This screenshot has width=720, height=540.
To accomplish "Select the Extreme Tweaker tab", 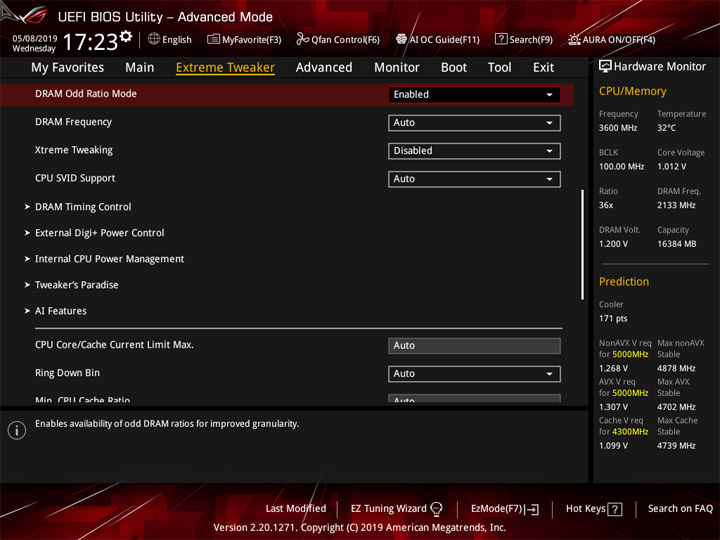I will (225, 68).
